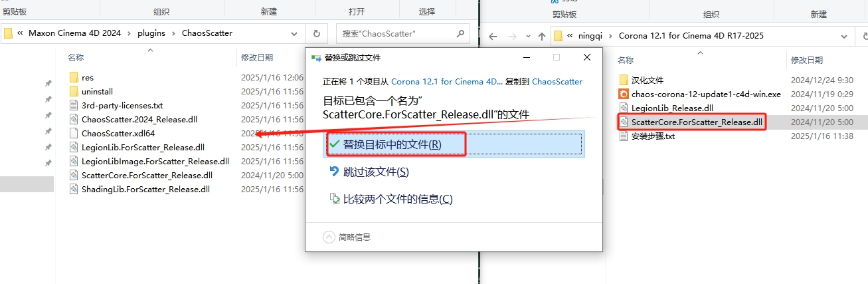Click the ChaosScatter.xdl64 file icon
This screenshot has width=868, height=284.
74,133
